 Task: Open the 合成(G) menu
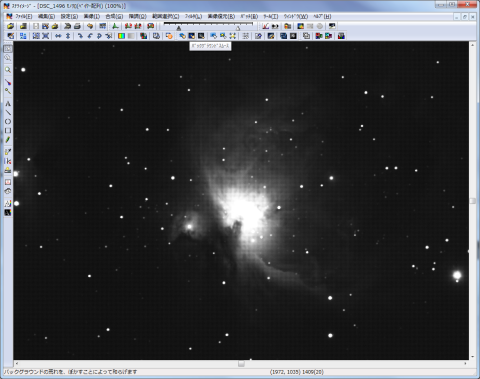tap(114, 16)
